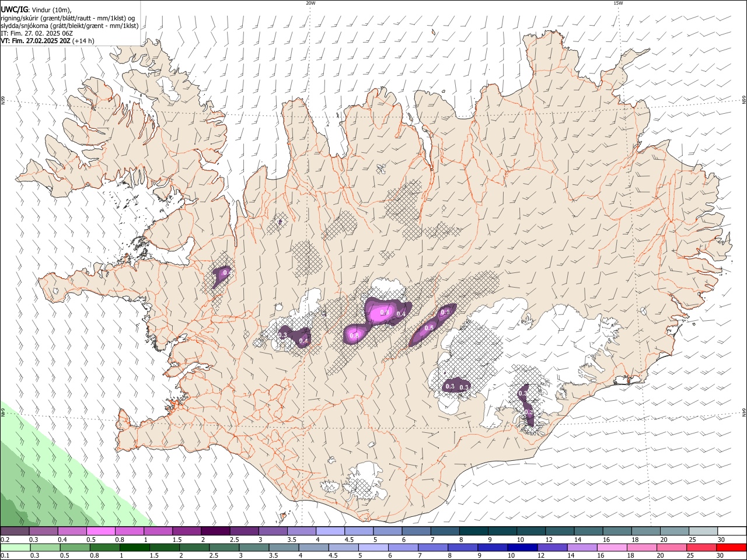The width and height of the screenshot is (747, 560).
Task: Click the '30' label under the lower legend row
Action: (720, 556)
